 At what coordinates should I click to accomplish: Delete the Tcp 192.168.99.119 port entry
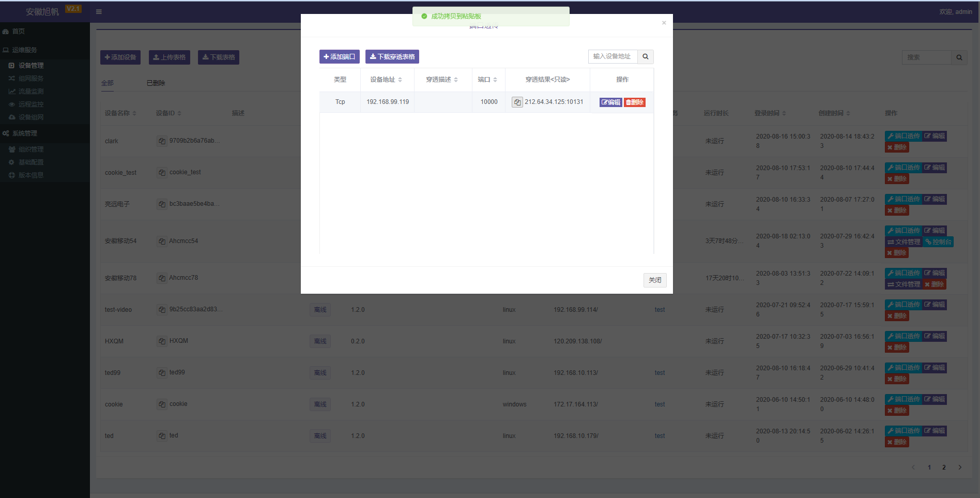(635, 102)
